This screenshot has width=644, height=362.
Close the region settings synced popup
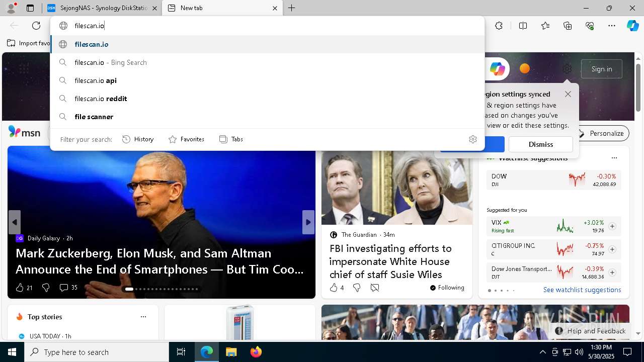568,94
